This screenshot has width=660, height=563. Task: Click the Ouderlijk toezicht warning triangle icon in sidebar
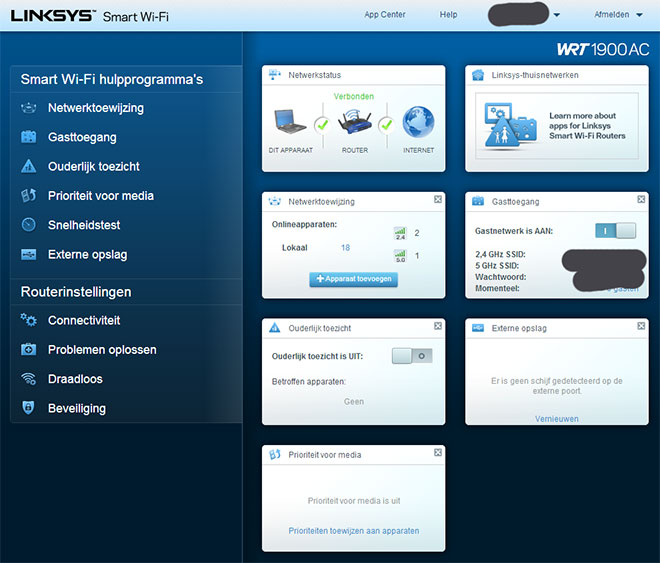tap(29, 166)
